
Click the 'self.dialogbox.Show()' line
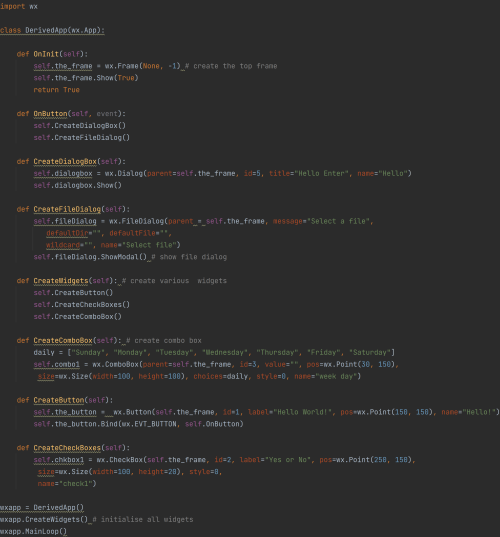point(77,186)
